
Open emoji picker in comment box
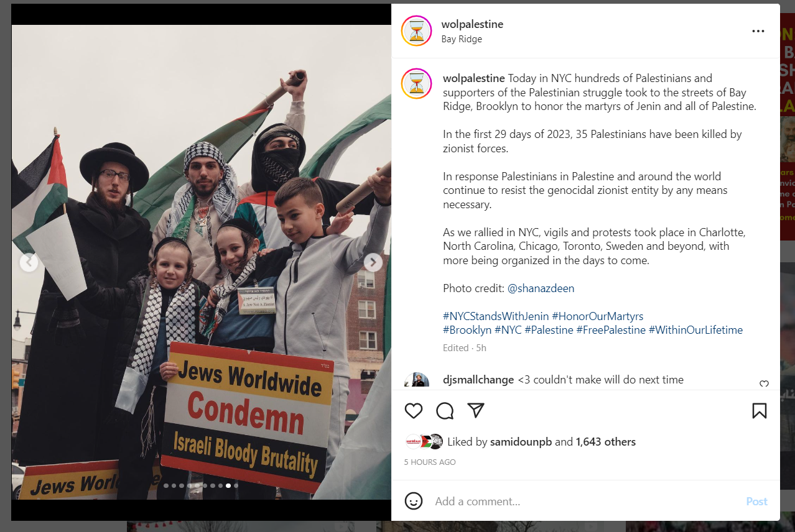414,501
